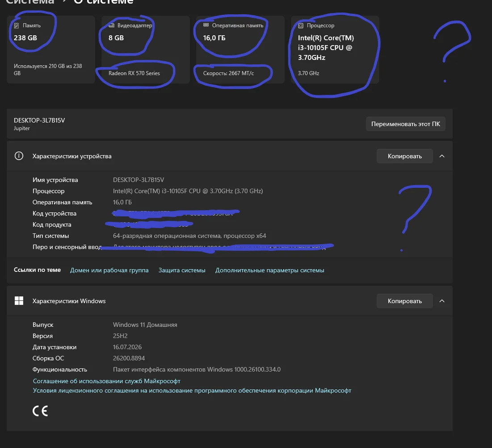Select the 238 GB storage value
Screen dimensions: 492x448
pos(25,38)
